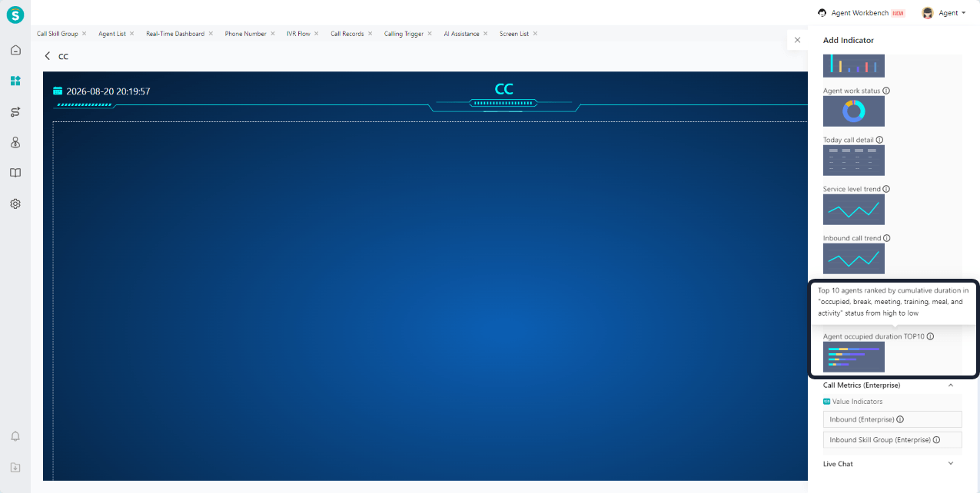
Task: Open the home icon in left sidebar
Action: coord(15,50)
